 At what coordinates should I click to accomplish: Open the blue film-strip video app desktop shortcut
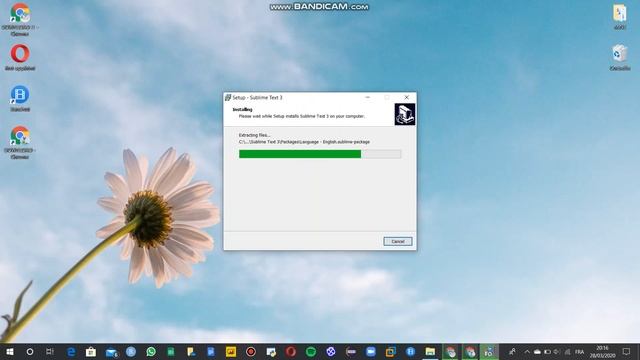pos(20,98)
